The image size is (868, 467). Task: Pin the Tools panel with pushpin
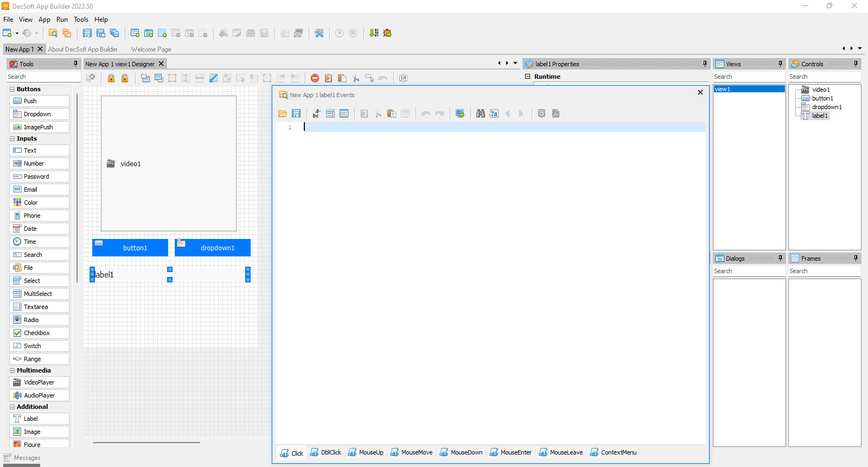75,64
